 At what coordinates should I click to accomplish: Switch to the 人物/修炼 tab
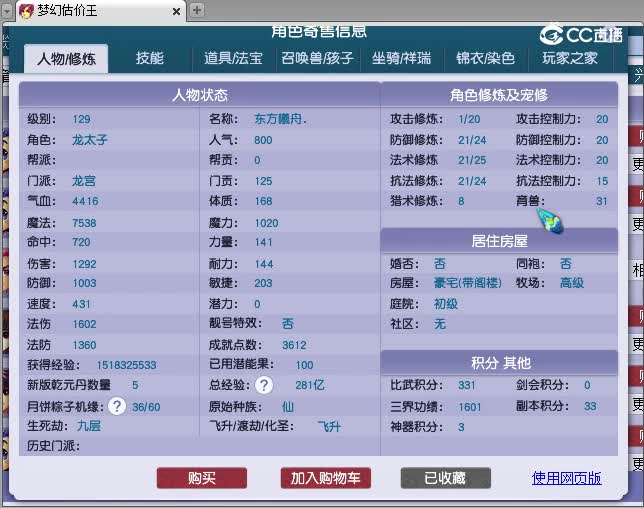[66, 59]
